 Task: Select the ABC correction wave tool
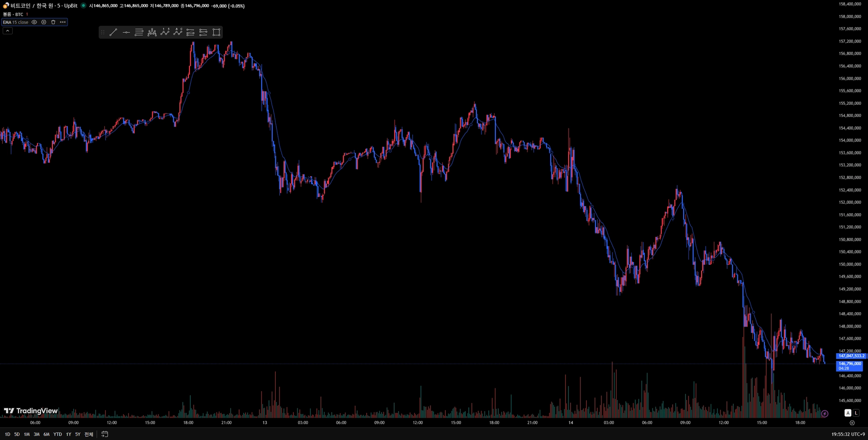click(178, 32)
